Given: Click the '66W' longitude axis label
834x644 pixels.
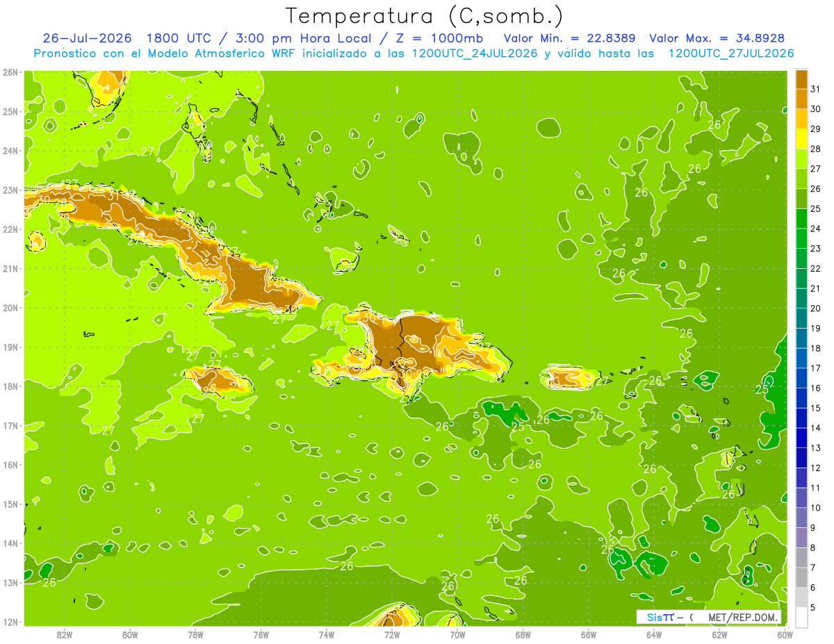Looking at the screenshot, I should point(588,634).
